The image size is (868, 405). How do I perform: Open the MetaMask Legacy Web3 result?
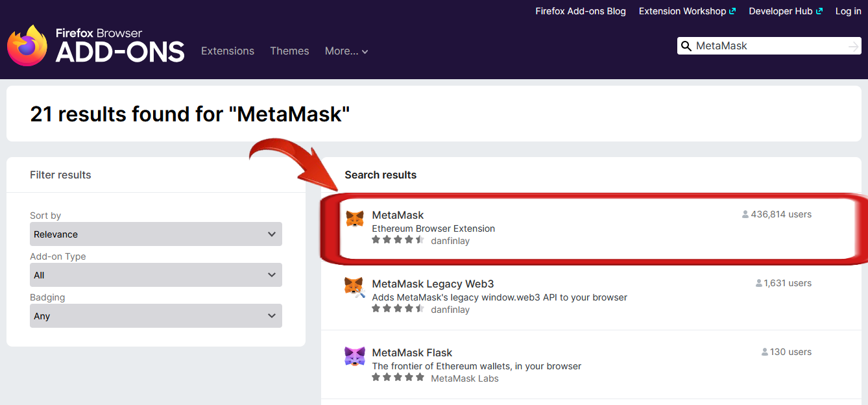coord(433,284)
